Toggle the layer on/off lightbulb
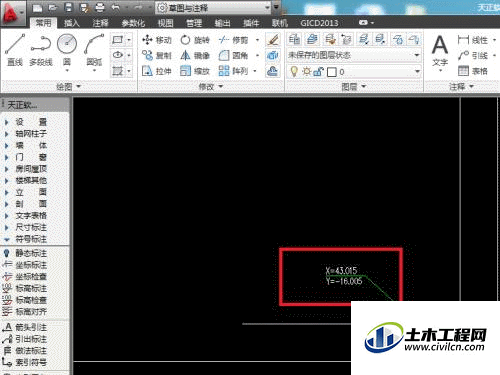500x375 pixels. click(294, 71)
